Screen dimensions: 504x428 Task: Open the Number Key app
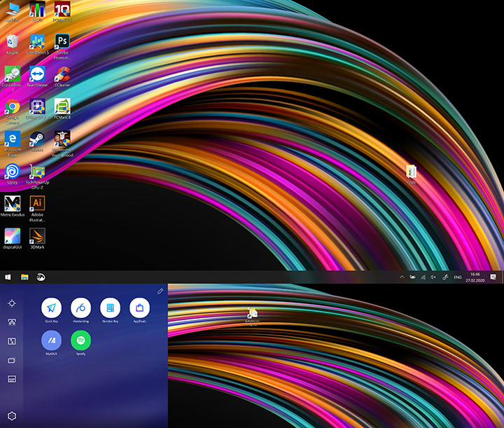point(111,308)
